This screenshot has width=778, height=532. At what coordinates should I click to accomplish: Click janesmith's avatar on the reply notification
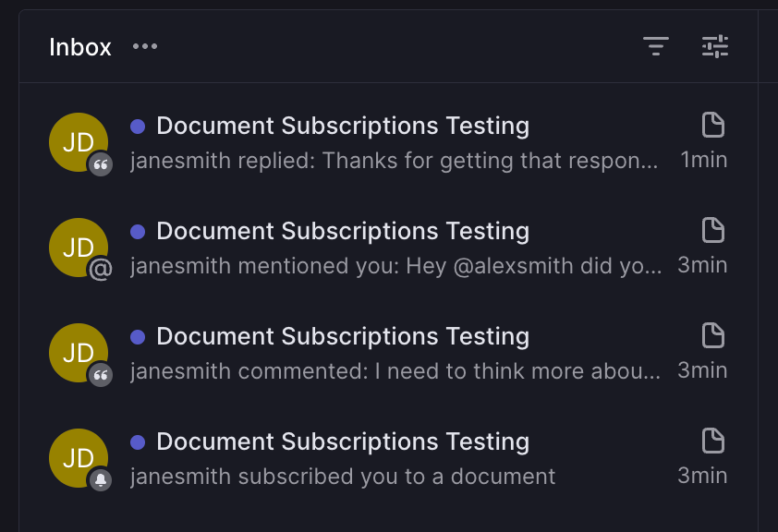tap(79, 142)
